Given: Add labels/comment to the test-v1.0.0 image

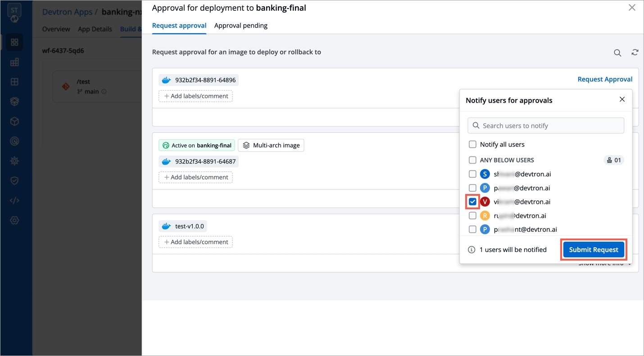Looking at the screenshot, I should (x=195, y=242).
